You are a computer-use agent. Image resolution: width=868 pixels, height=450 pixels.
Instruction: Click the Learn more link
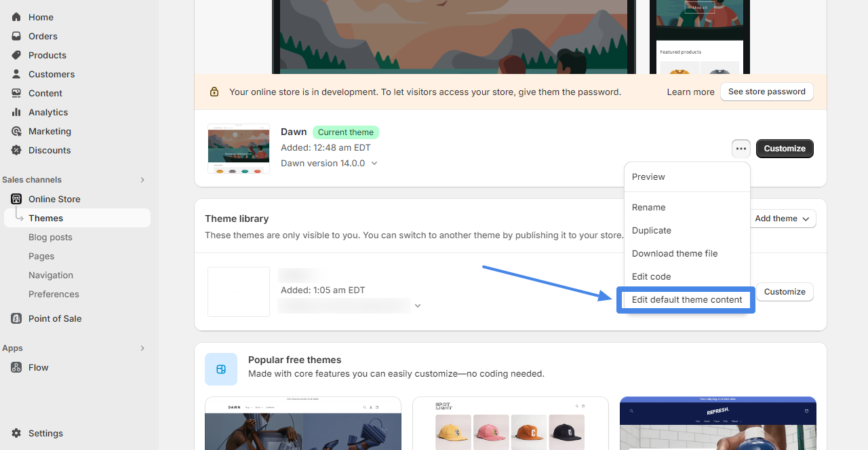tap(690, 92)
